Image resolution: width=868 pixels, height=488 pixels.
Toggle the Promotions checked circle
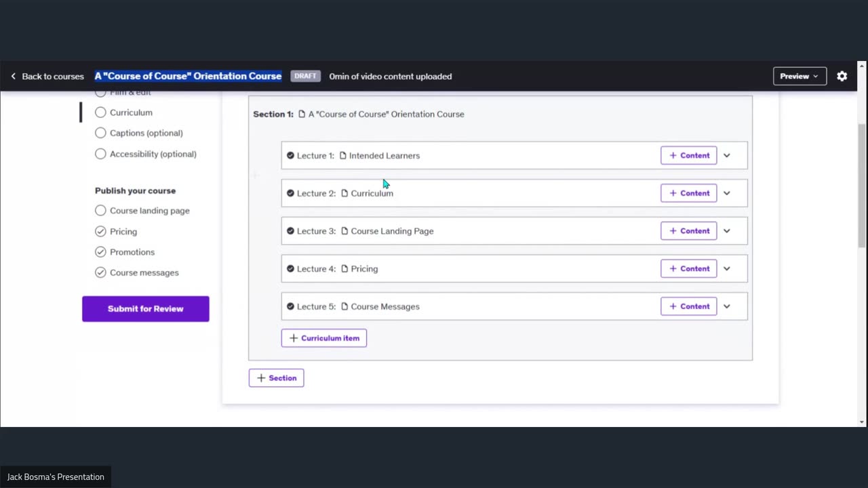pyautogui.click(x=100, y=252)
